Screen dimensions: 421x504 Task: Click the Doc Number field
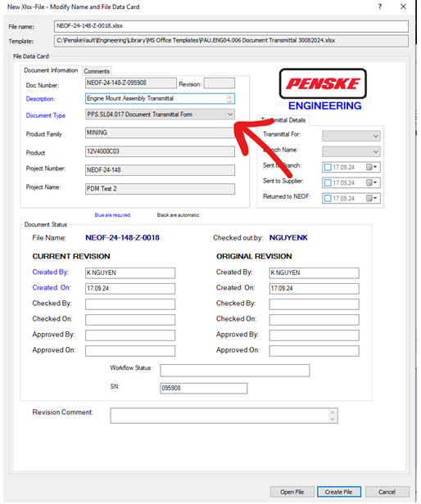pyautogui.click(x=131, y=83)
